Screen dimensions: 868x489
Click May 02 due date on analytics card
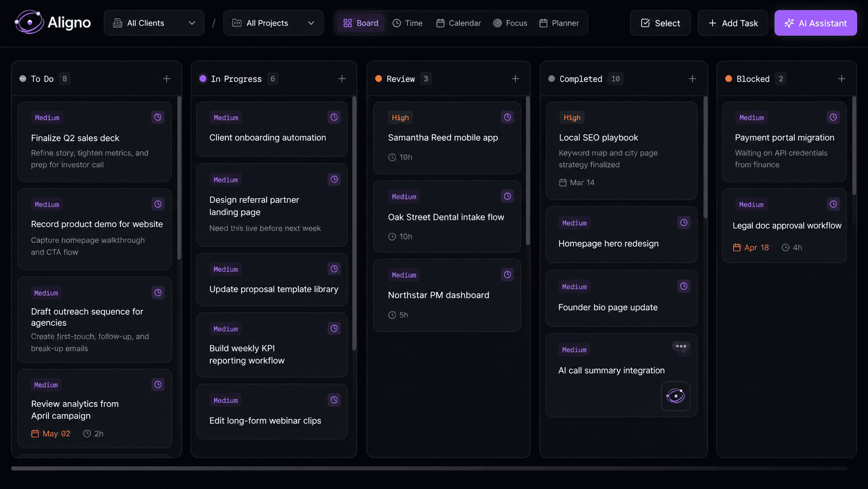(x=51, y=433)
